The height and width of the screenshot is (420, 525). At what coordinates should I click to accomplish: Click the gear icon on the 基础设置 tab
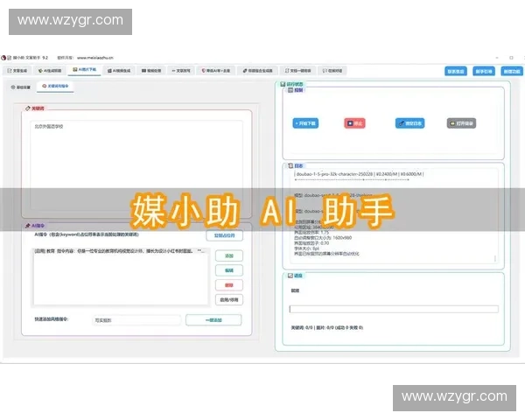pyautogui.click(x=13, y=87)
